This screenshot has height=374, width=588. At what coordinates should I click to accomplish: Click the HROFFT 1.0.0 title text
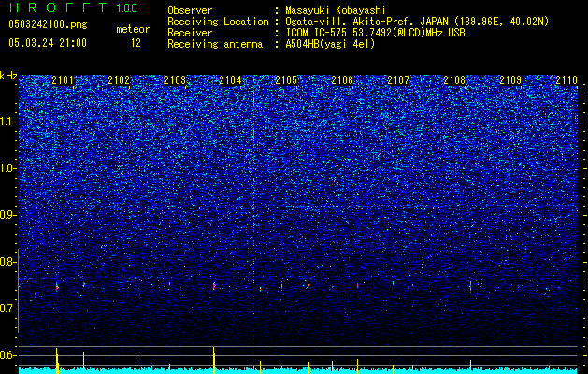click(x=73, y=7)
